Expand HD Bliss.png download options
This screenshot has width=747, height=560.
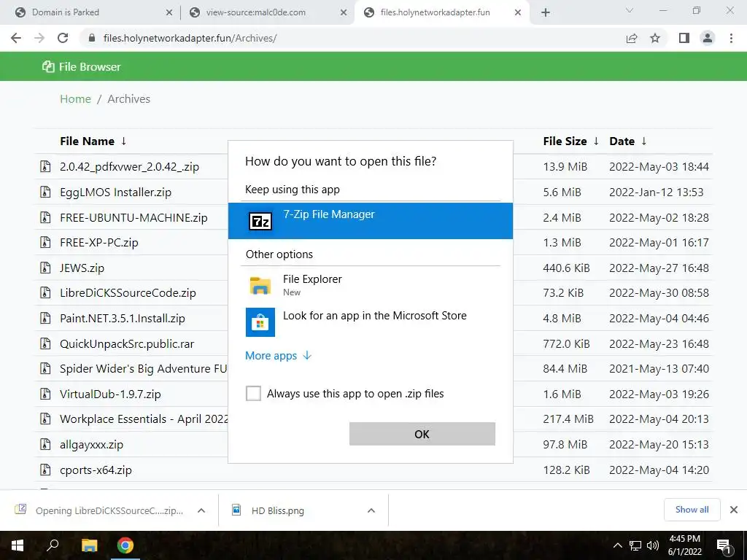[371, 510]
